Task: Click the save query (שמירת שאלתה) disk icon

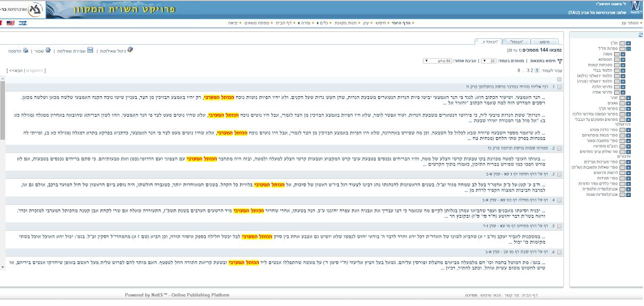Action: [x=90, y=51]
